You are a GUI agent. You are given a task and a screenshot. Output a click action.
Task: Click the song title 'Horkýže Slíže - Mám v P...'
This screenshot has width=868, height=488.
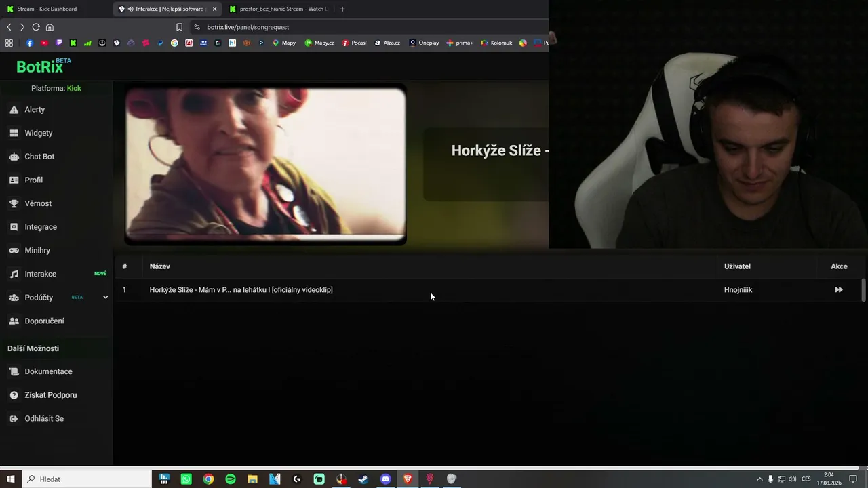click(x=241, y=289)
